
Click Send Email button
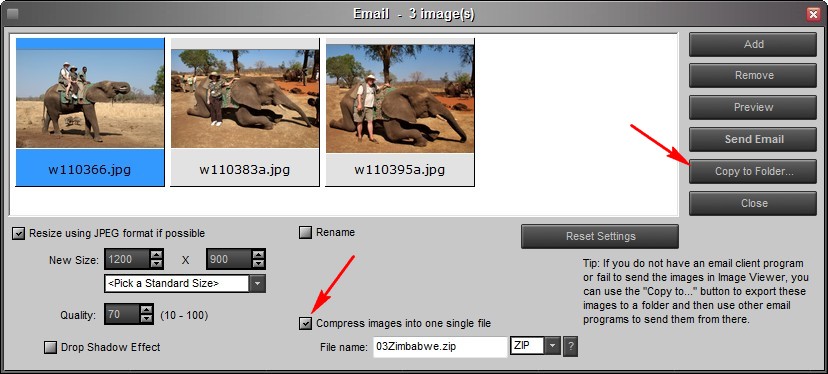pos(753,139)
